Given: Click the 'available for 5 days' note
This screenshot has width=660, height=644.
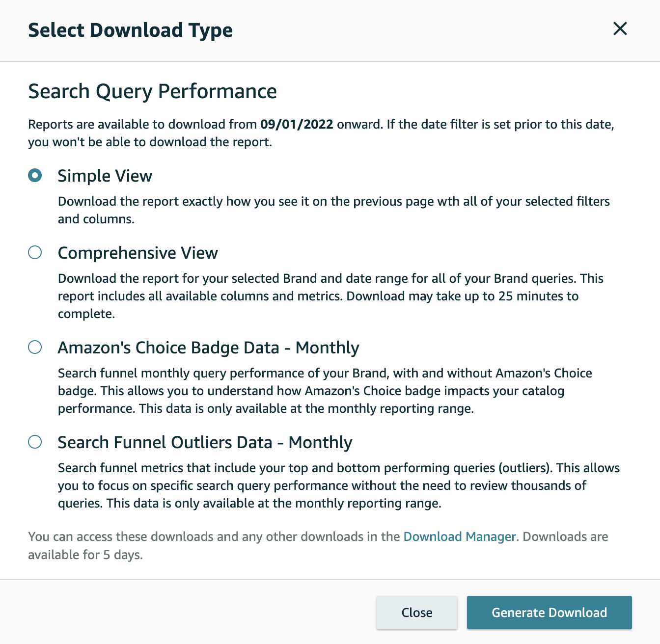Looking at the screenshot, I should (x=85, y=555).
